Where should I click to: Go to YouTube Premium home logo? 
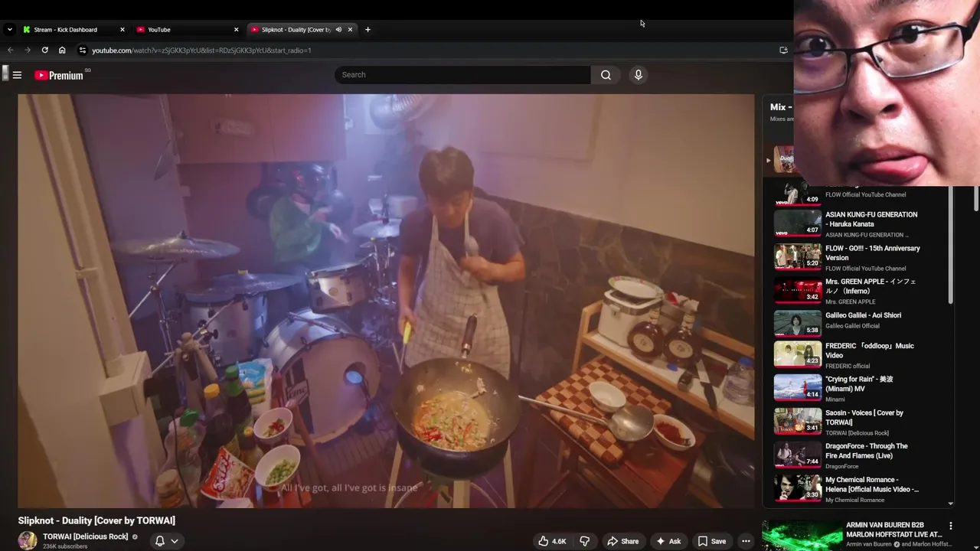click(x=59, y=75)
